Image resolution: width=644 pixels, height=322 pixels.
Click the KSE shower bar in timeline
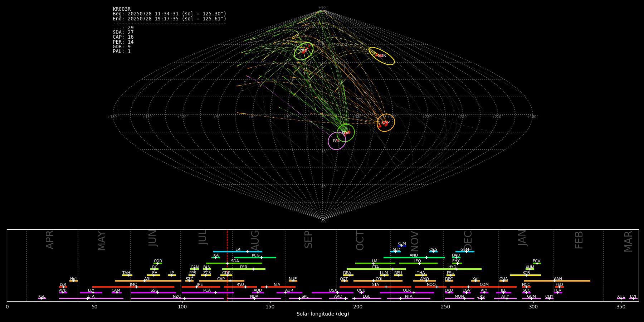[42, 298]
